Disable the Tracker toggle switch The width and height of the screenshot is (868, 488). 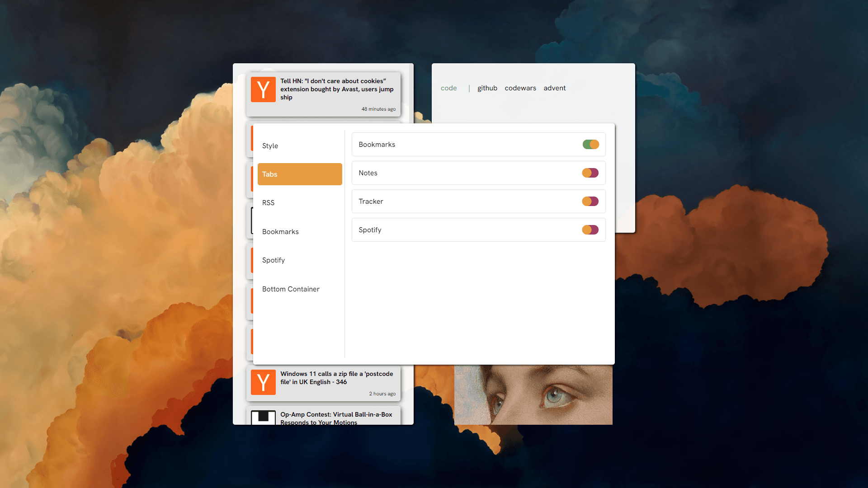590,202
